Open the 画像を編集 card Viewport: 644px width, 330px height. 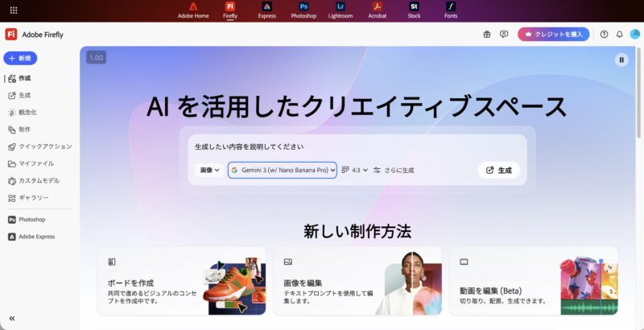pyautogui.click(x=357, y=281)
